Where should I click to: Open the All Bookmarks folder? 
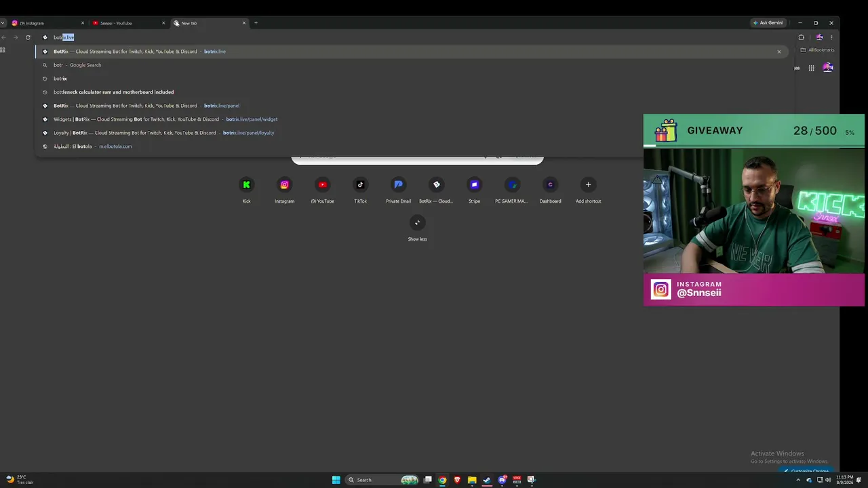(817, 50)
